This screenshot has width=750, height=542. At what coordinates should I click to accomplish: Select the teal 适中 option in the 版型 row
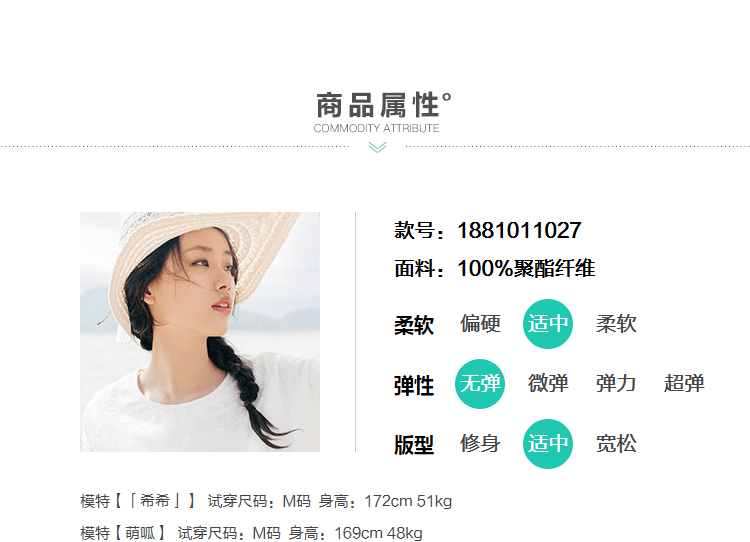click(548, 443)
